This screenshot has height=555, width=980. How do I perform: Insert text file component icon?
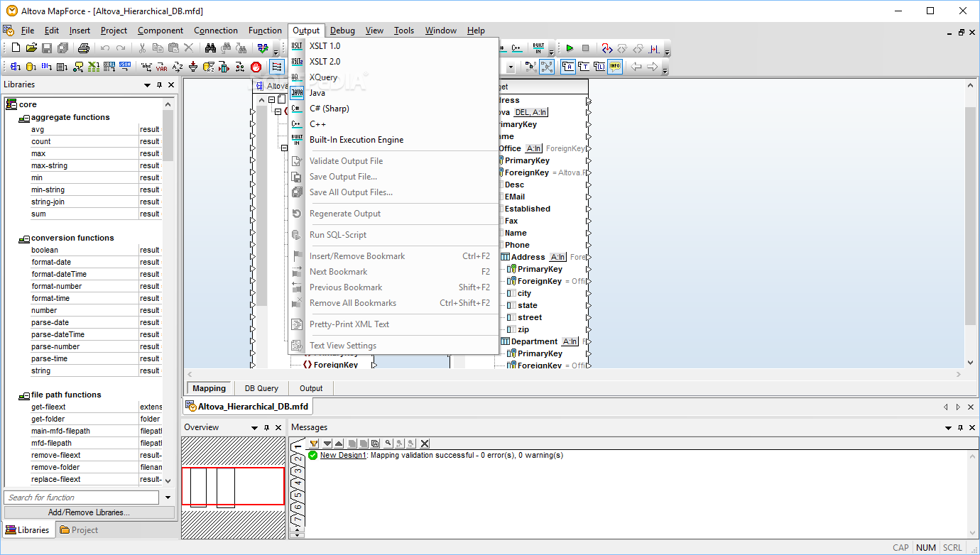pyautogui.click(x=62, y=67)
